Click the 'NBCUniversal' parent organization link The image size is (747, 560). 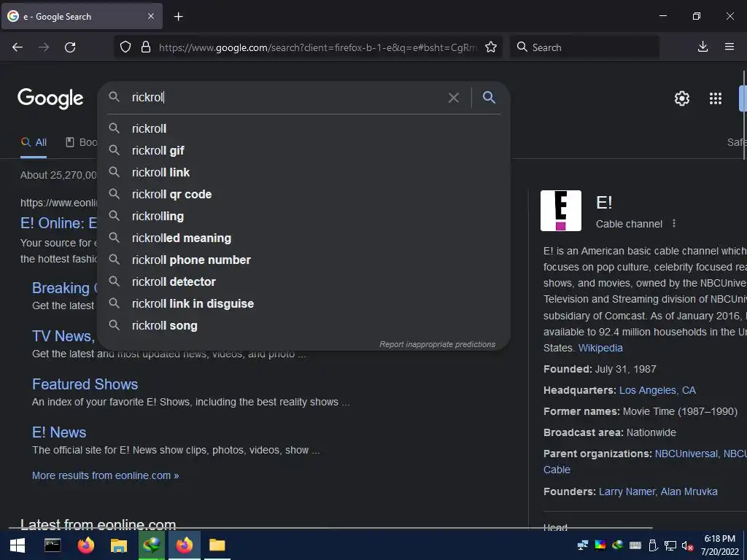click(686, 454)
